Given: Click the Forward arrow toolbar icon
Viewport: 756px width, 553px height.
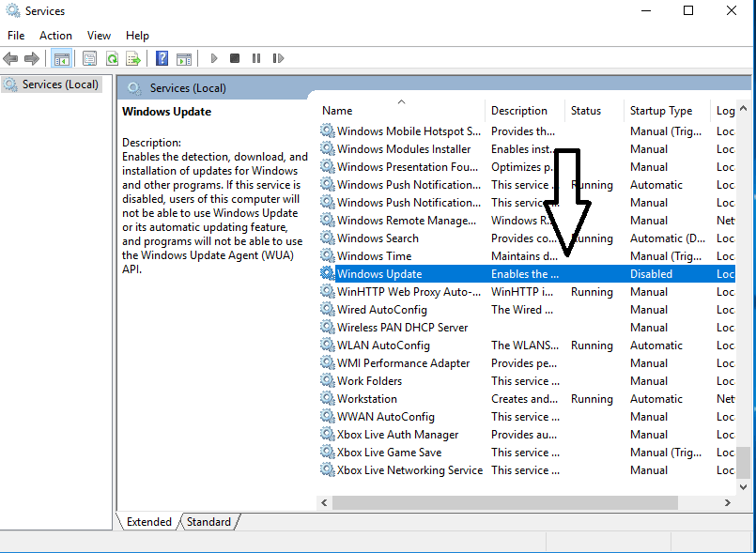Looking at the screenshot, I should coord(32,59).
